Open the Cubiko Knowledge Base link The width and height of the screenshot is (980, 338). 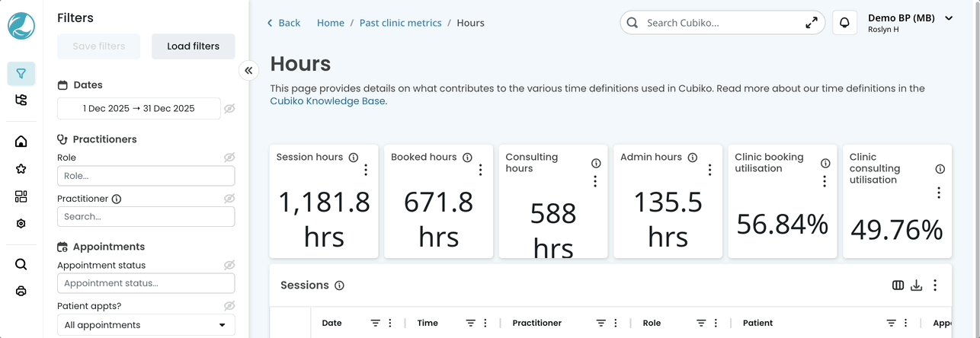(328, 101)
